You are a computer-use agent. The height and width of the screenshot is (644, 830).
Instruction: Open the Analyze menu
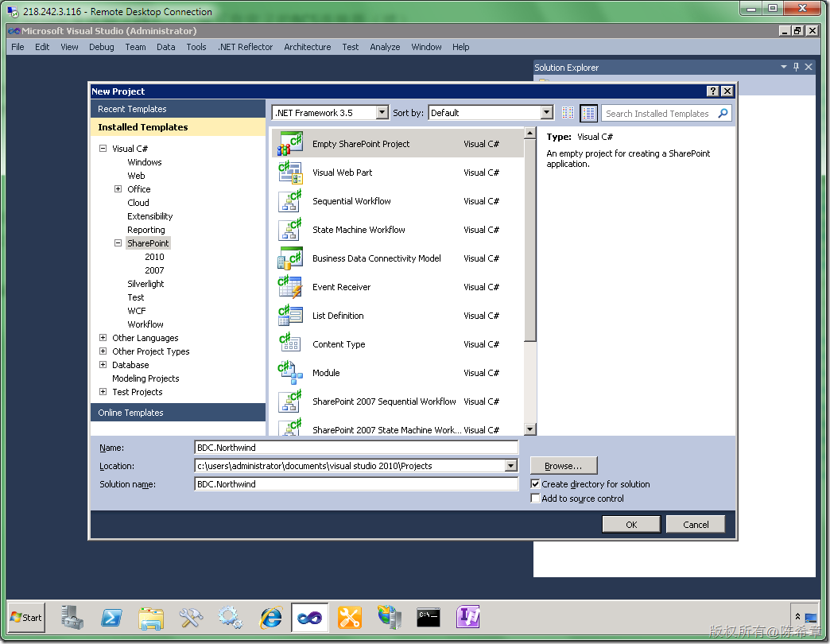point(385,47)
